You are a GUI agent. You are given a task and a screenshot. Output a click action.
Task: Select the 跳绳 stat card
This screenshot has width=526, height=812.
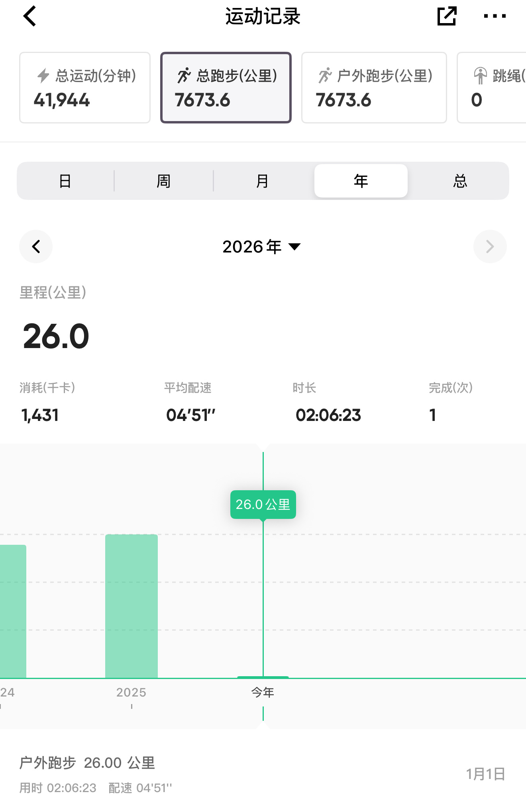coord(492,88)
